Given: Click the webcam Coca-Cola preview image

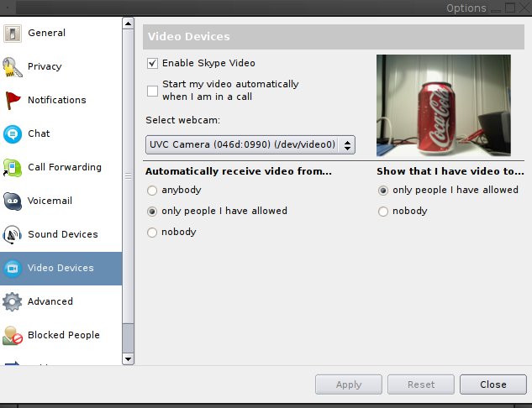Looking at the screenshot, I should point(444,106).
